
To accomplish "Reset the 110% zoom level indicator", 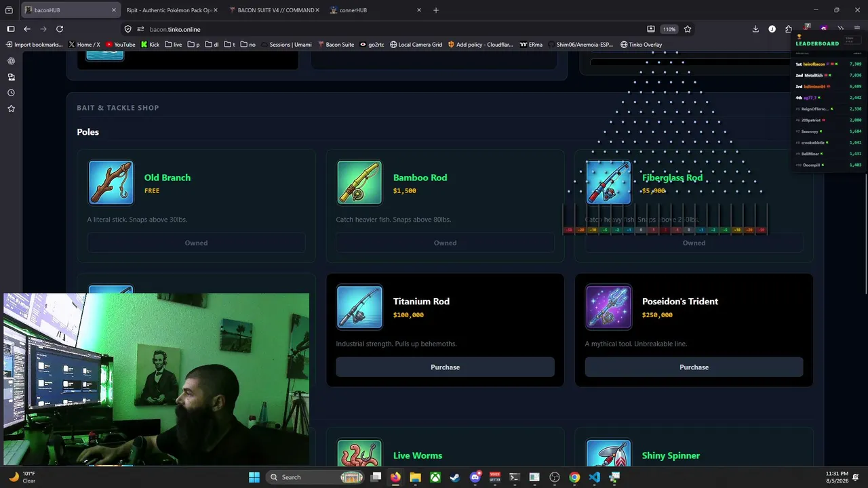I will tap(669, 29).
